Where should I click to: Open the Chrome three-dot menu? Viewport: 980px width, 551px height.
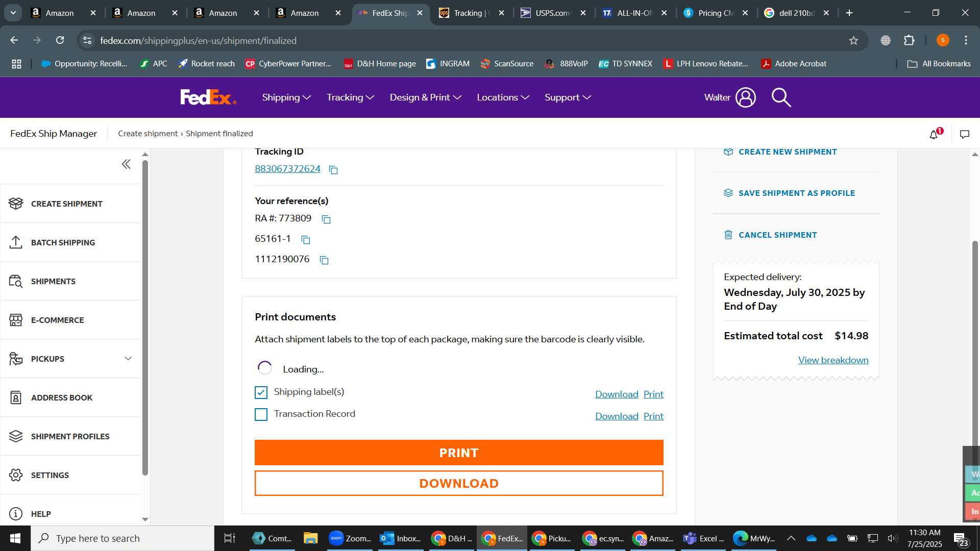pyautogui.click(x=966, y=40)
